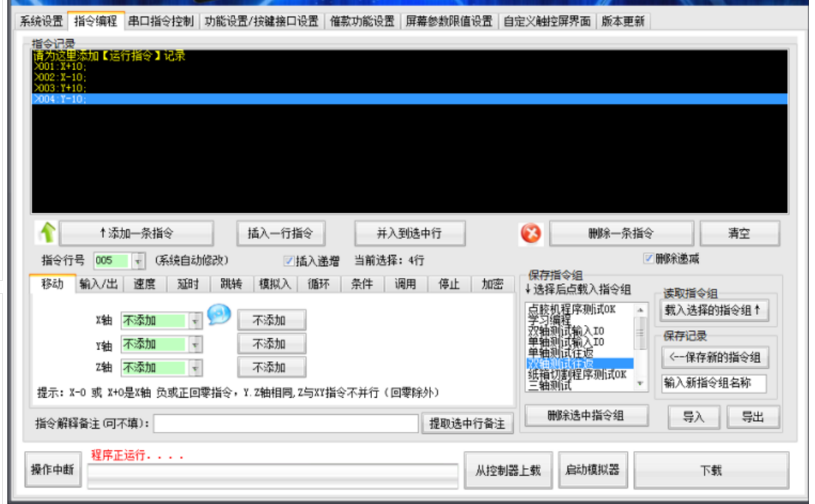Click the blue speech bubble hint icon
The image size is (815, 504).
pyautogui.click(x=218, y=315)
